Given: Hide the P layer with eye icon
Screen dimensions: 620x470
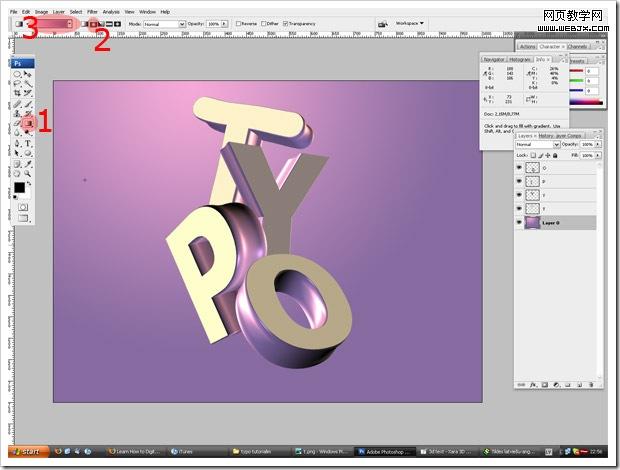Looking at the screenshot, I should [x=519, y=181].
